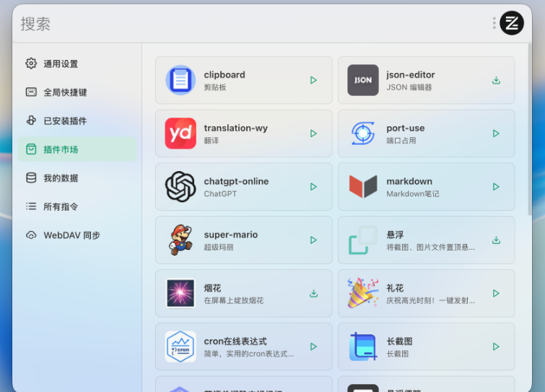Viewport: 545px width, 392px height.
Task: Click the markdown plugin title
Action: tap(409, 181)
